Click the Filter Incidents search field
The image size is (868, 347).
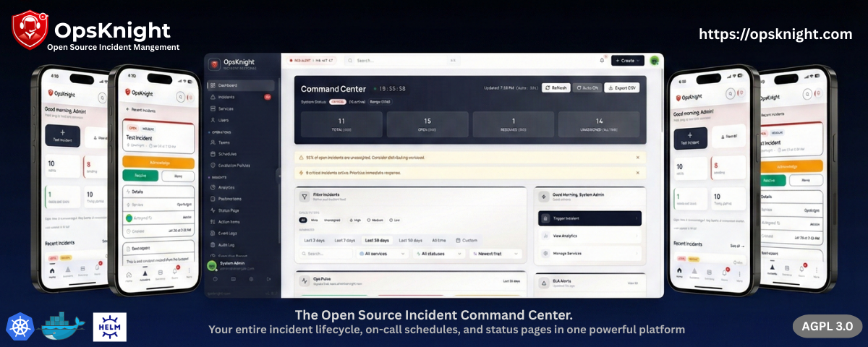click(x=325, y=254)
